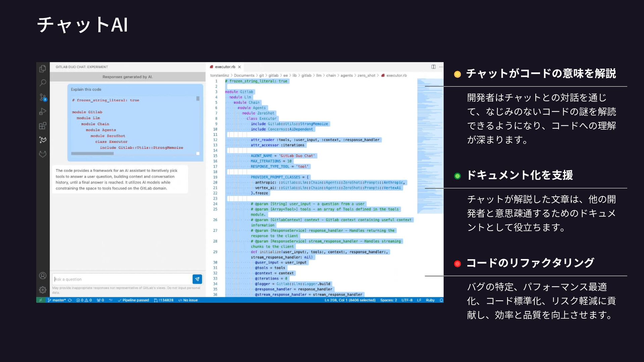Viewport: 644px width, 362px height.
Task: Open the Manage gear icon
Action: tap(43, 290)
